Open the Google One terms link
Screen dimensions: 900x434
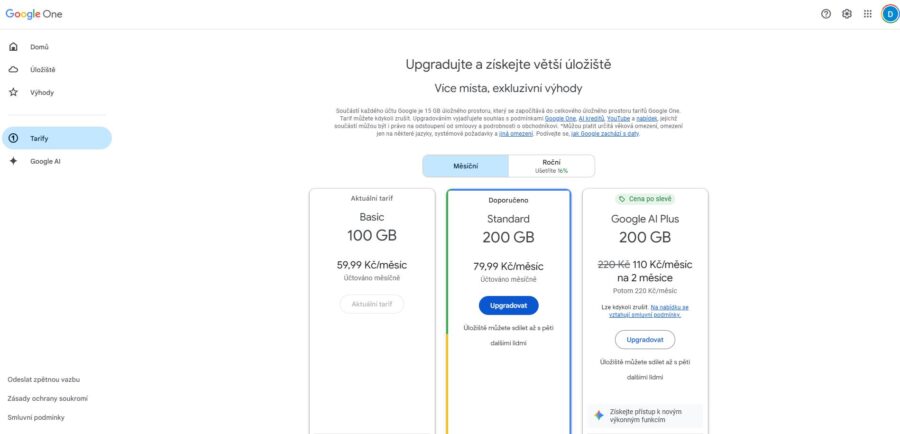pos(560,118)
